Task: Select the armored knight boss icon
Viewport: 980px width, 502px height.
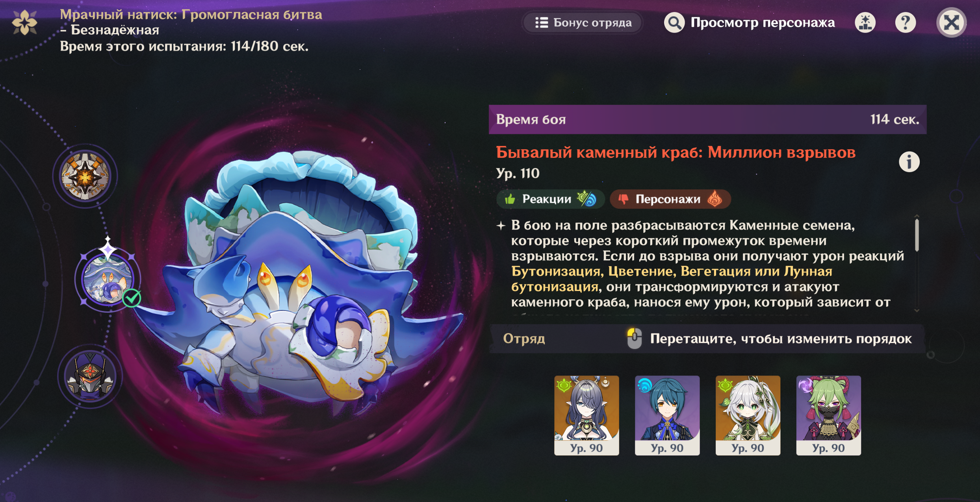Action: [90, 376]
